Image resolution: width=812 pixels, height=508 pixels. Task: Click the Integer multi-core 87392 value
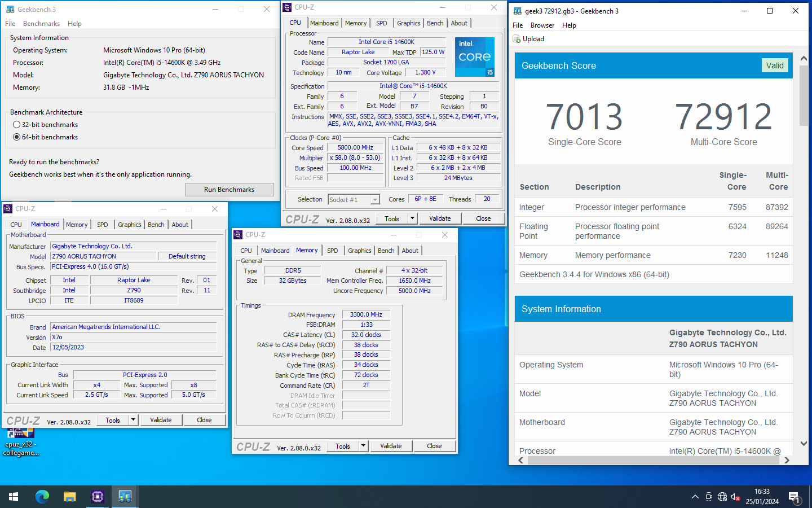click(x=776, y=207)
